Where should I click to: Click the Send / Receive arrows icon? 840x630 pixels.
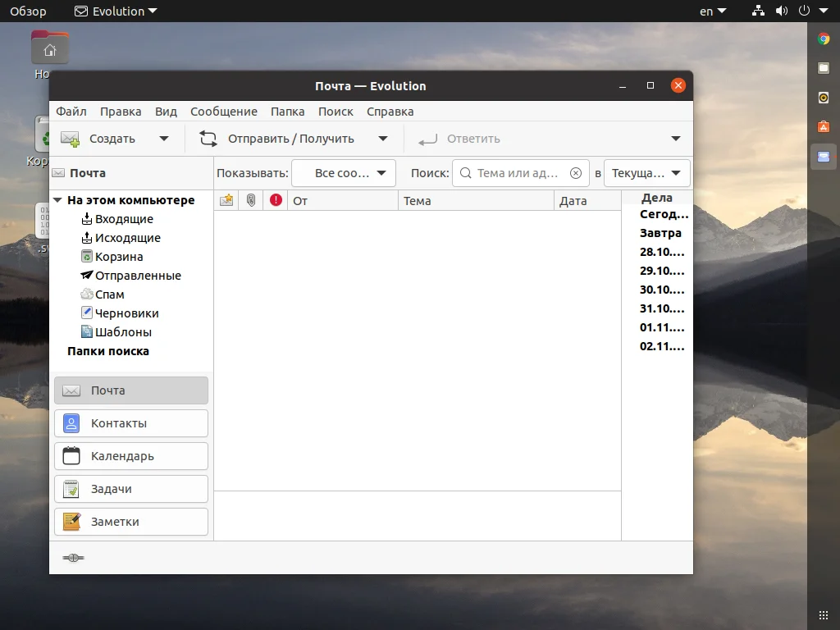pyautogui.click(x=208, y=139)
